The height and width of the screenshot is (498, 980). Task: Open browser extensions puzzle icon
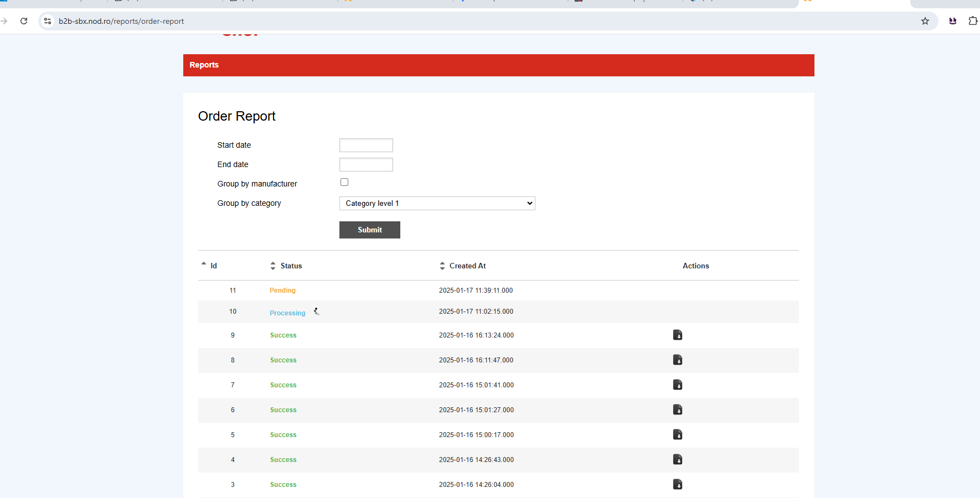(972, 21)
